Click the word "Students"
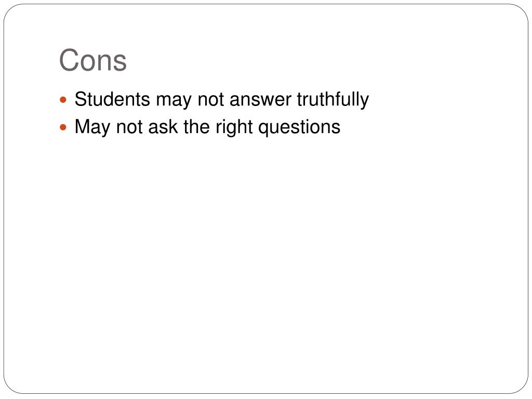This screenshot has width=532, height=399. pyautogui.click(x=112, y=99)
